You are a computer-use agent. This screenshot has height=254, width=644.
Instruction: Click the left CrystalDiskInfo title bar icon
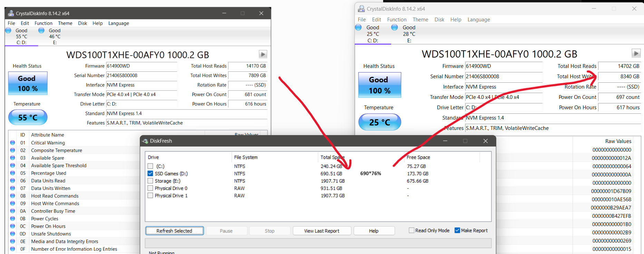[x=10, y=13]
